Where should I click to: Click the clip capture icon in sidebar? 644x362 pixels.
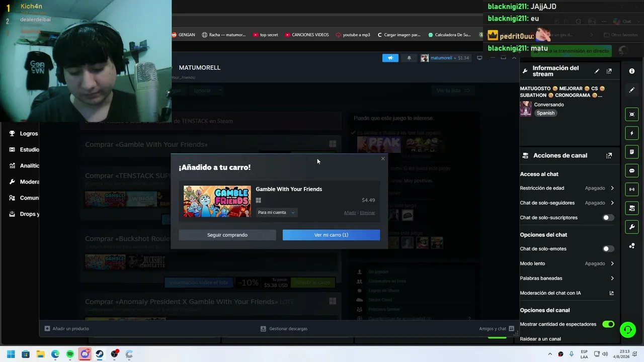pos(632,114)
